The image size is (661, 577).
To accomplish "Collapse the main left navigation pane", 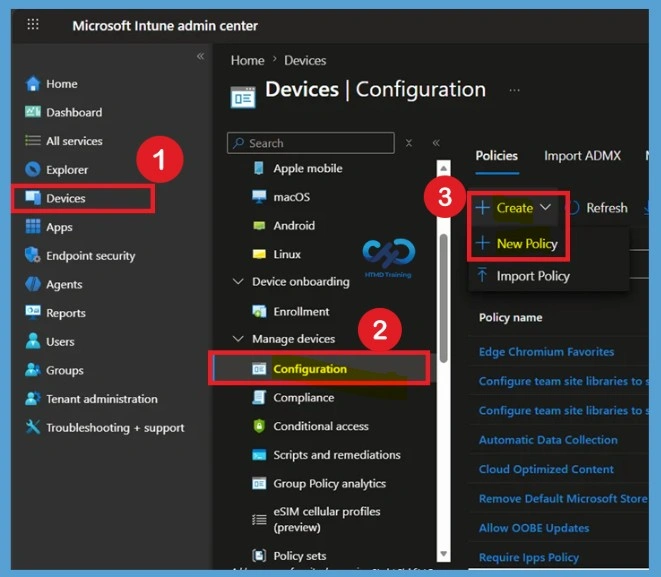I will [201, 56].
